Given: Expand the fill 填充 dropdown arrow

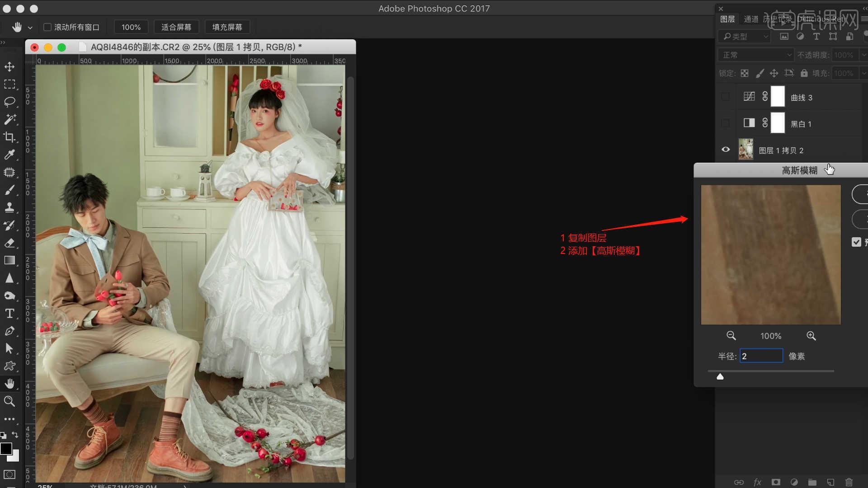Looking at the screenshot, I should click(863, 73).
